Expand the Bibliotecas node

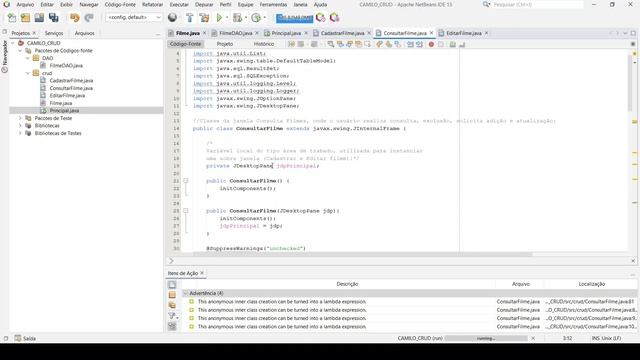pyautogui.click(x=20, y=126)
